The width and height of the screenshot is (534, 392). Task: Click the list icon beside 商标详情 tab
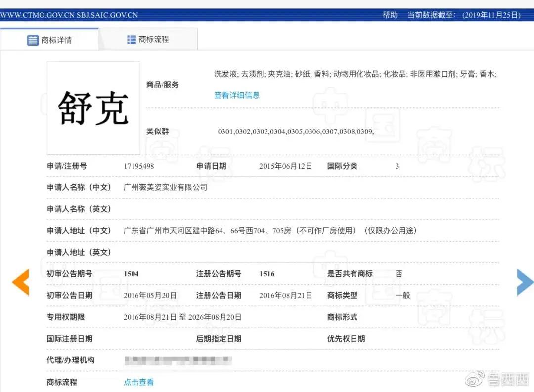[32, 41]
